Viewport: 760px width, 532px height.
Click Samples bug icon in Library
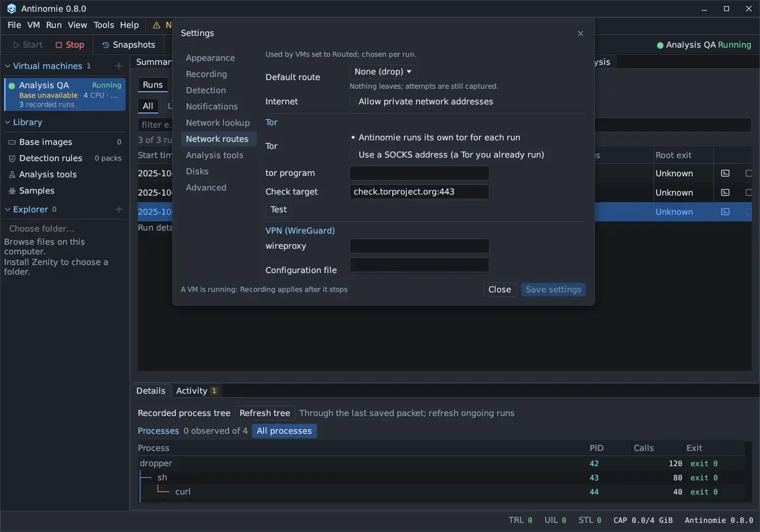tap(12, 191)
